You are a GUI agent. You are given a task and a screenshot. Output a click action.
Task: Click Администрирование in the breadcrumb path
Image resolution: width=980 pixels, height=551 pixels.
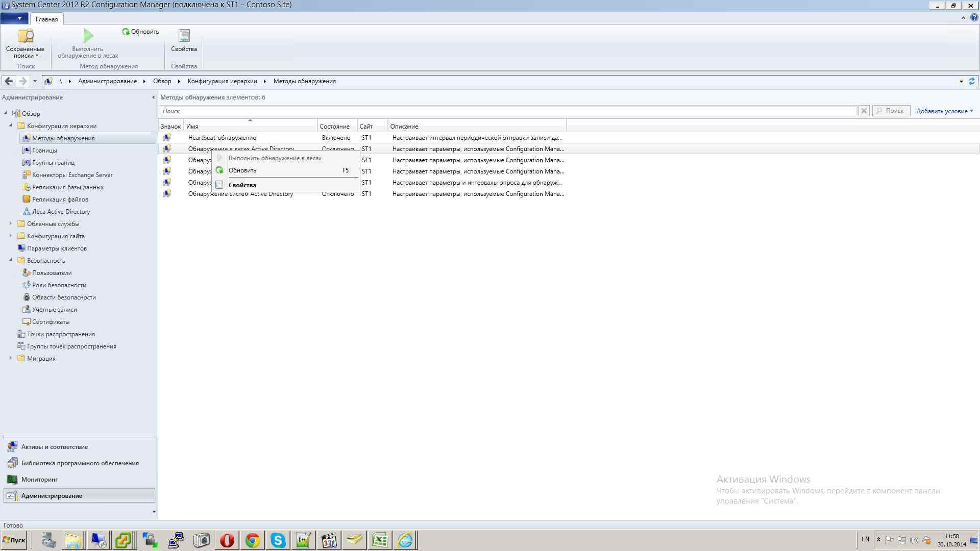coord(107,81)
